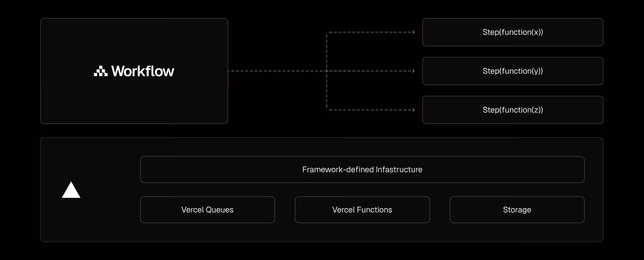Click the arrowhead pointing to Step(function(y))
The image size is (644, 260).
pos(413,71)
